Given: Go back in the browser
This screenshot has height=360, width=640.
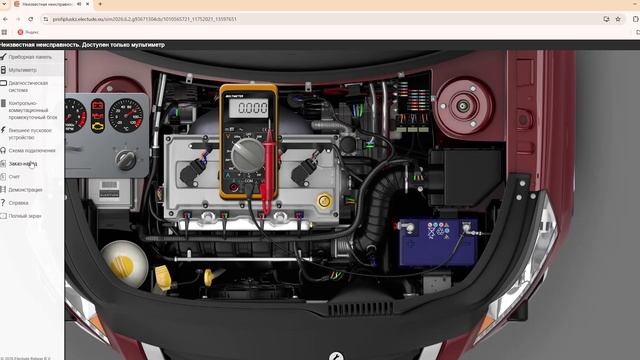Looking at the screenshot, I should [5, 19].
